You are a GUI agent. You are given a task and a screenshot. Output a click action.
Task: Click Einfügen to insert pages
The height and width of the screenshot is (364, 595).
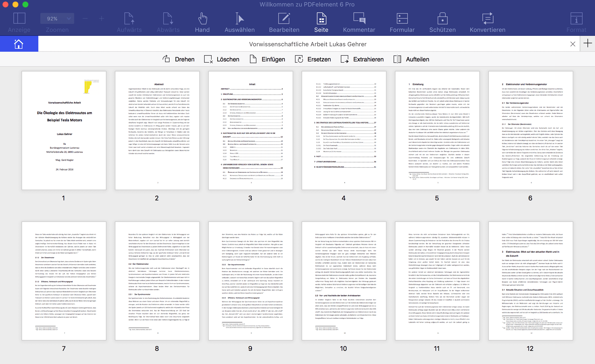pos(267,59)
